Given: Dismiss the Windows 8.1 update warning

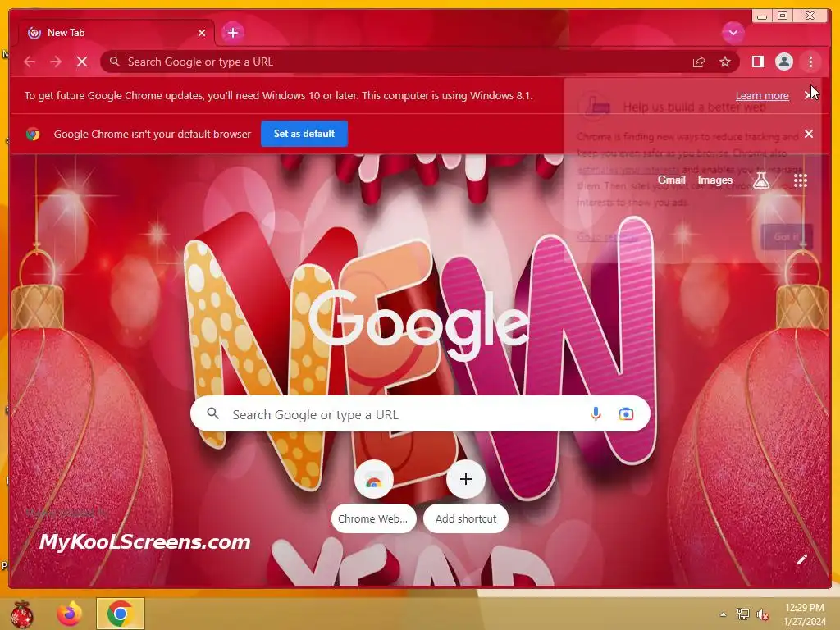Looking at the screenshot, I should [808, 96].
